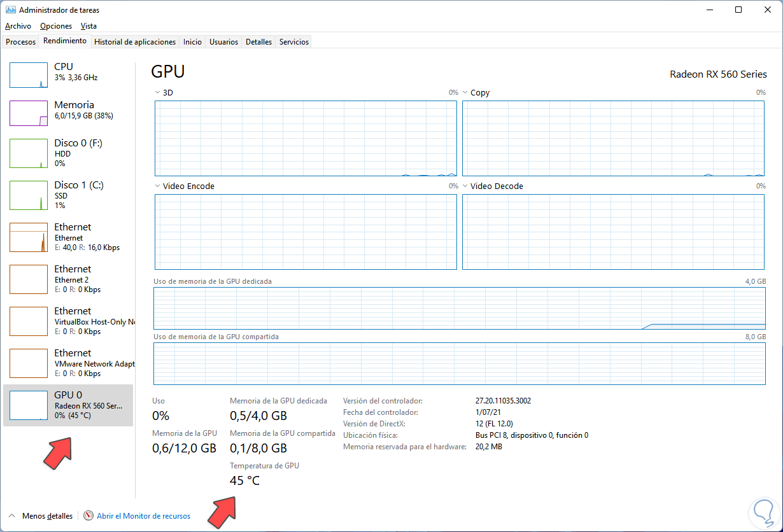
Task: Click the 4,0 GB dedicated memory graph maximum
Action: (x=756, y=281)
